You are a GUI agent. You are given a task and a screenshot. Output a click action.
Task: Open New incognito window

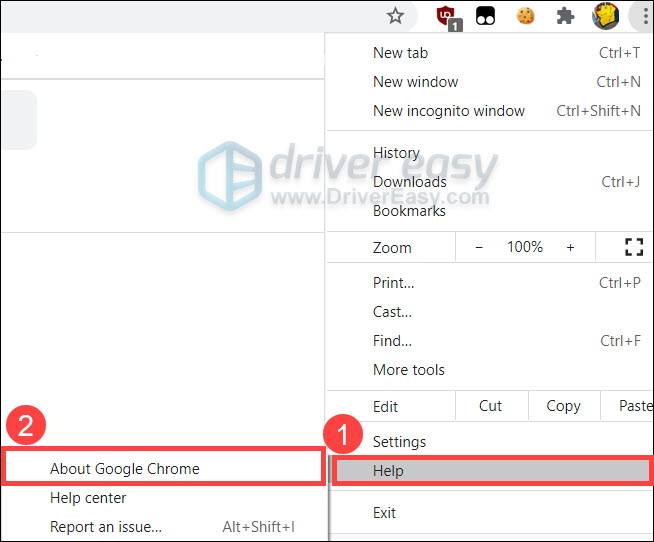pos(490,111)
